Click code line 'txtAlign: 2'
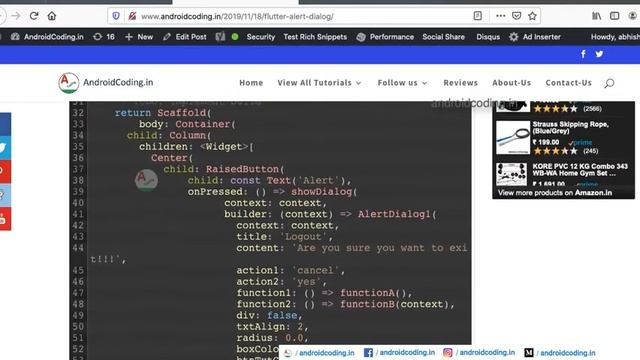Viewport: 640px width, 360px height. click(272, 327)
